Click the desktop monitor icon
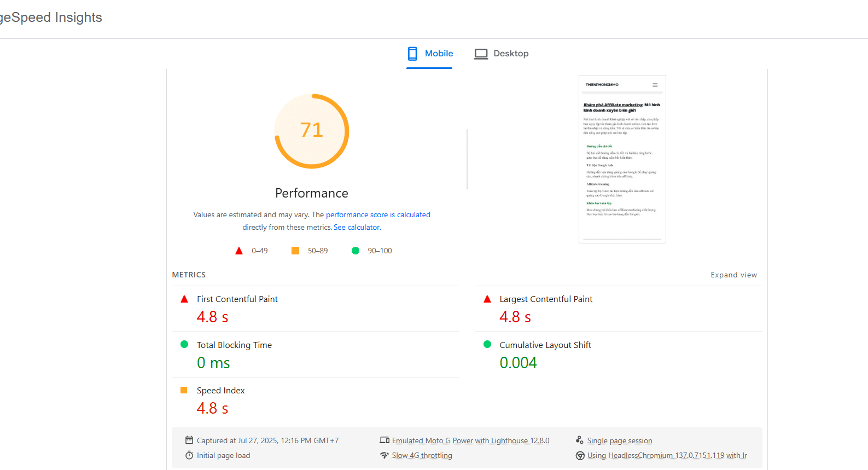The width and height of the screenshot is (868, 470). click(x=481, y=54)
